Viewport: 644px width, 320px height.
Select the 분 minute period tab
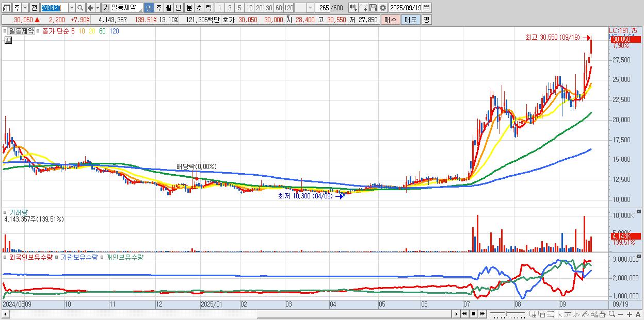click(x=189, y=8)
